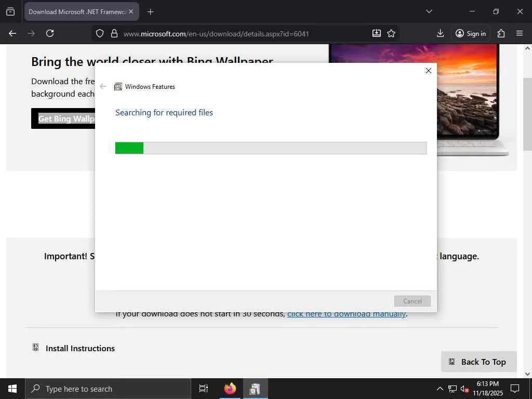This screenshot has width=532, height=399.
Task: Sign in to Firefox account
Action: [x=471, y=33]
